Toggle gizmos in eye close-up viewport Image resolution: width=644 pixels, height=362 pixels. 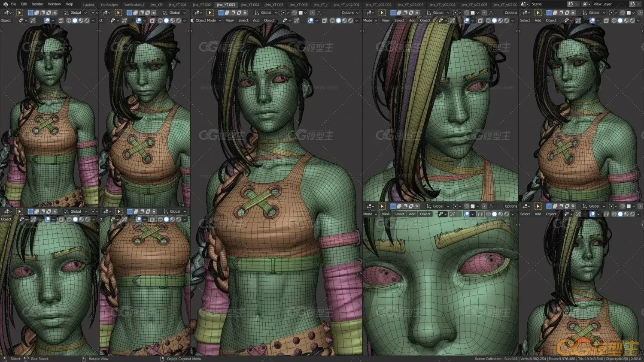point(452,214)
